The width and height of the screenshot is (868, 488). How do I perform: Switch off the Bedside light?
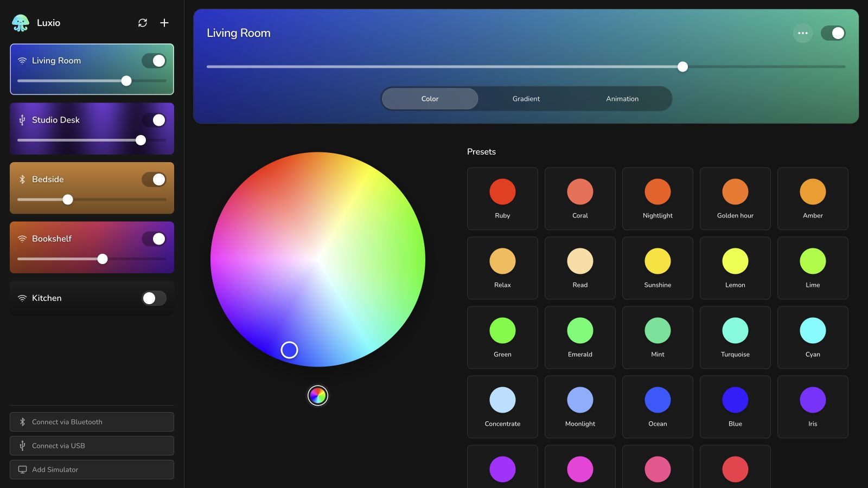point(154,179)
